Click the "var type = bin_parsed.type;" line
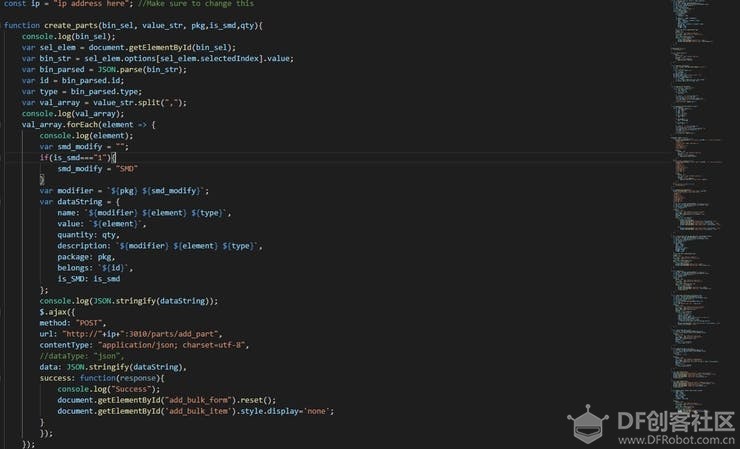 click(82, 92)
